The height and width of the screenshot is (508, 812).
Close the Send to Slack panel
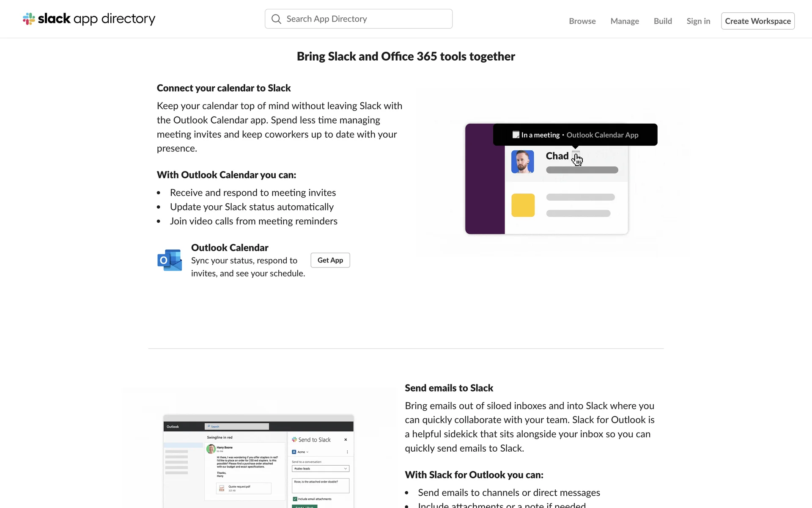[346, 439]
